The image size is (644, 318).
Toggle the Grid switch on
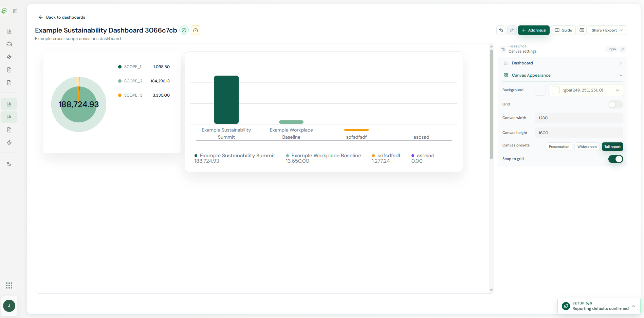[615, 104]
